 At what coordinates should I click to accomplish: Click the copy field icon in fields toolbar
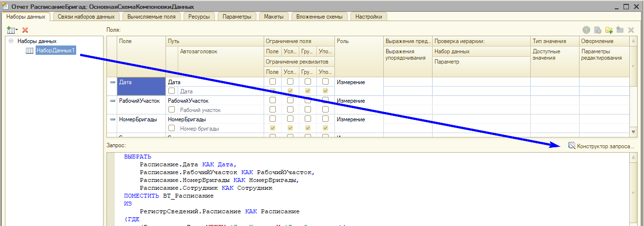[x=597, y=30]
